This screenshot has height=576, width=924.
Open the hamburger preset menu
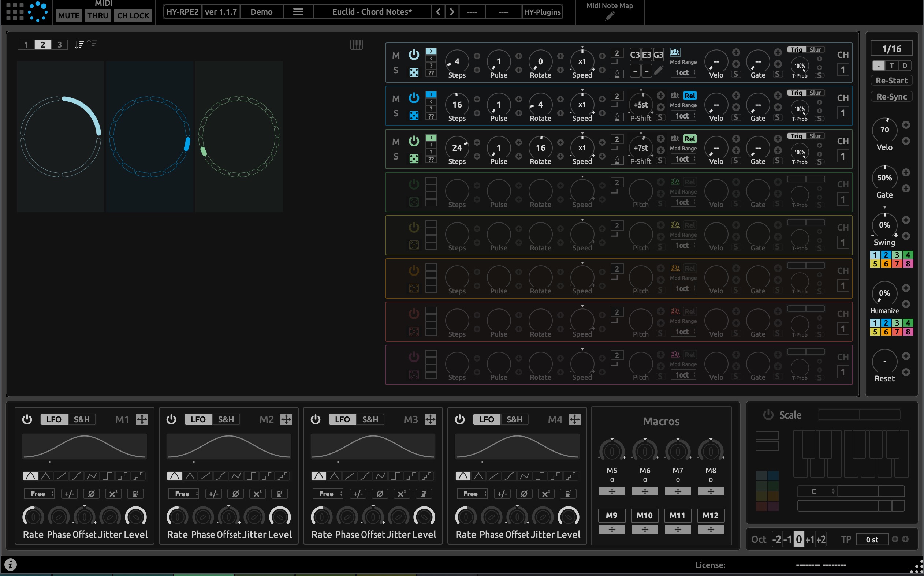pos(298,12)
